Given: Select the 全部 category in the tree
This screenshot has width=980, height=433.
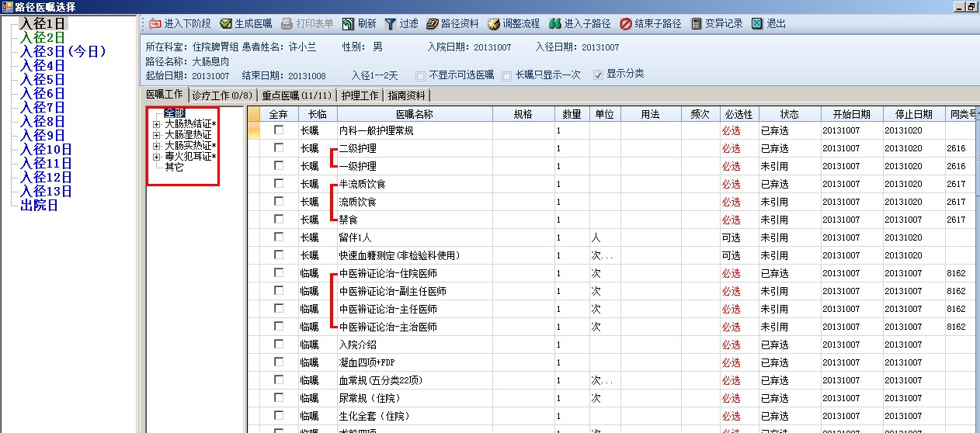Looking at the screenshot, I should click(175, 113).
